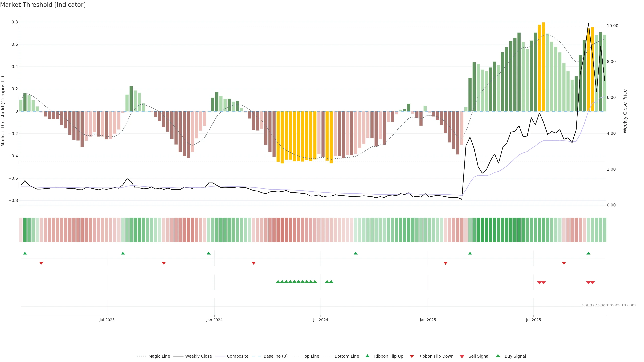Click the Buy Signal triangle icon in legend
644x362 pixels.
498,356
